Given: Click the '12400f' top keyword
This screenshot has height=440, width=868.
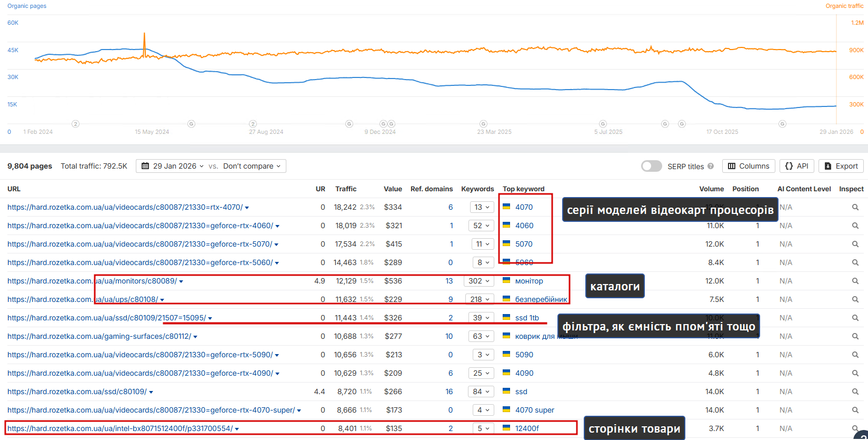Looking at the screenshot, I should click(x=527, y=428).
